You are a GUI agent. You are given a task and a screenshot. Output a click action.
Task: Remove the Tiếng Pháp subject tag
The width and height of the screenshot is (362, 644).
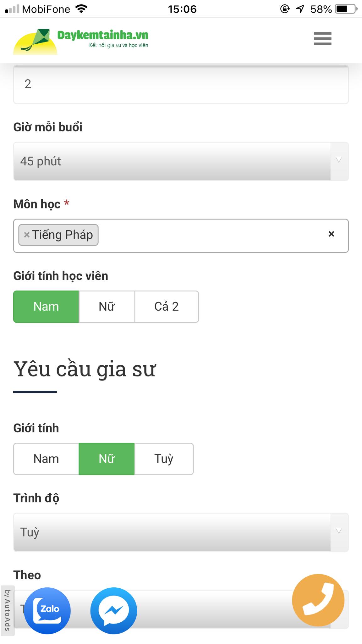[27, 235]
